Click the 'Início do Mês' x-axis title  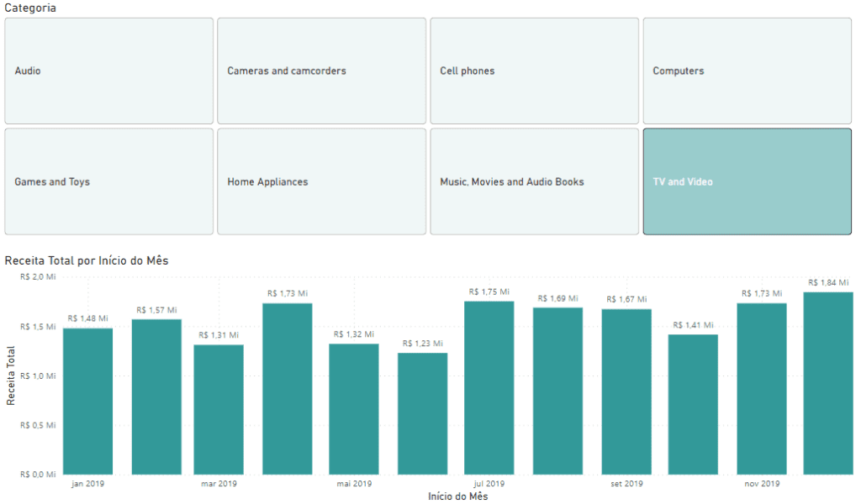(458, 496)
